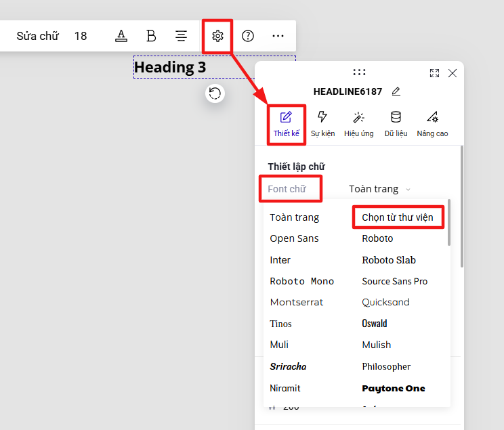Click the font size value 18

(x=81, y=36)
